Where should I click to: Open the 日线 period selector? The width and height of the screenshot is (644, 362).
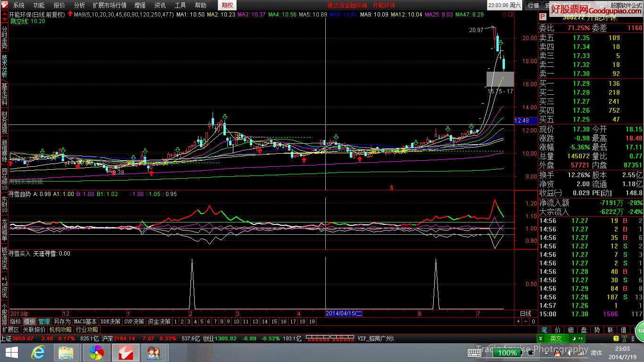point(525,313)
